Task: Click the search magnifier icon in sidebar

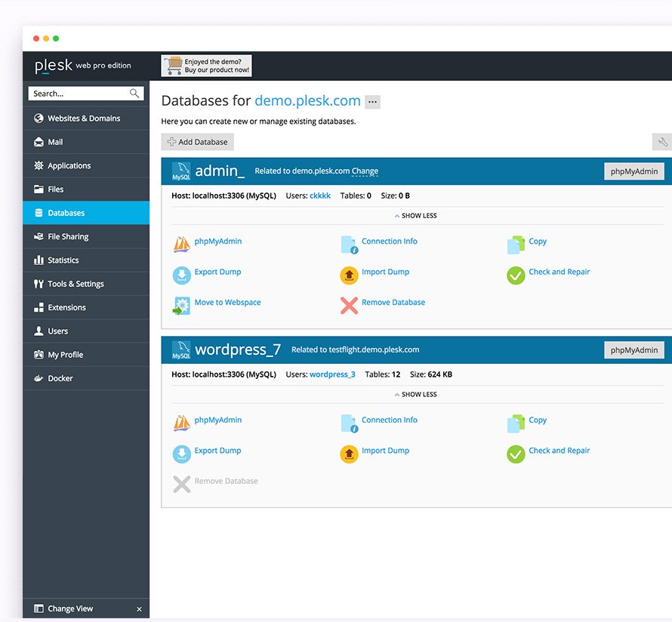Action: coord(134,93)
